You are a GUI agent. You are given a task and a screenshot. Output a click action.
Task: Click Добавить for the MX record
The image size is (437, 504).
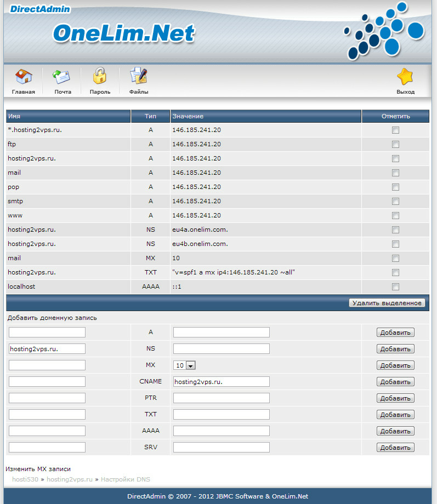tap(395, 365)
